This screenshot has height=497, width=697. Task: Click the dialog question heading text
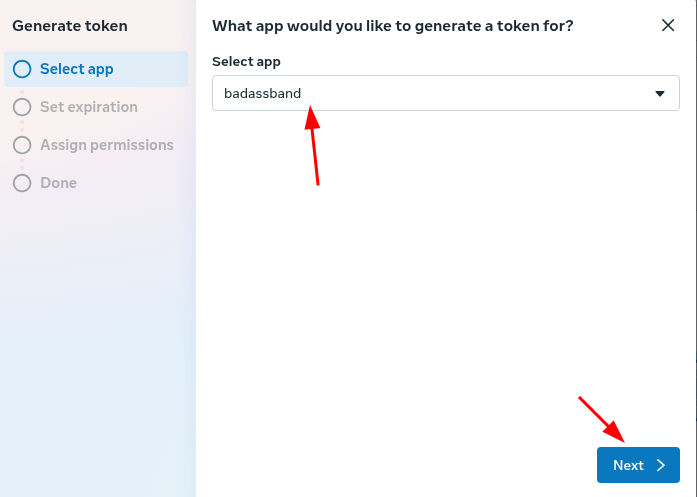[x=392, y=26]
